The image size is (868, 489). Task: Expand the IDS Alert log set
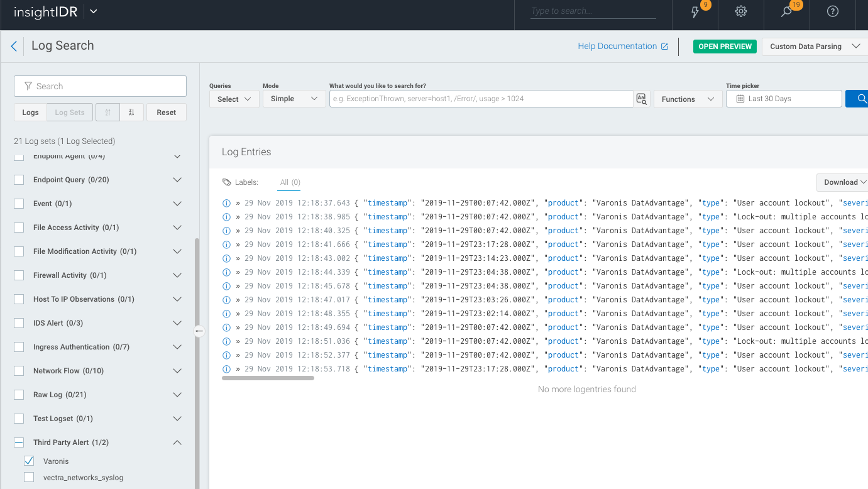[177, 323]
